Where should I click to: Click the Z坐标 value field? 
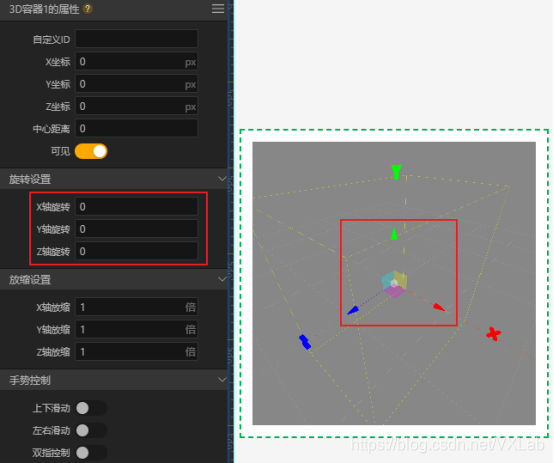tap(136, 106)
